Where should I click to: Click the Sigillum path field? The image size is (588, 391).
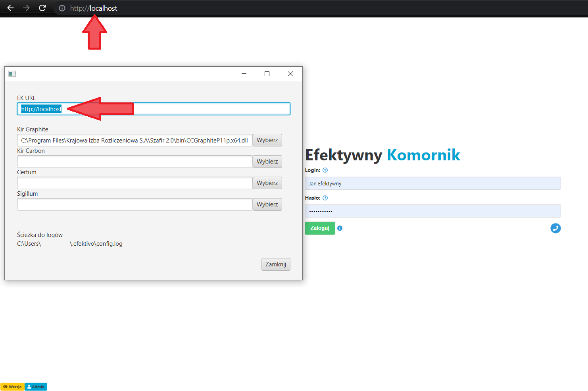tap(135, 204)
